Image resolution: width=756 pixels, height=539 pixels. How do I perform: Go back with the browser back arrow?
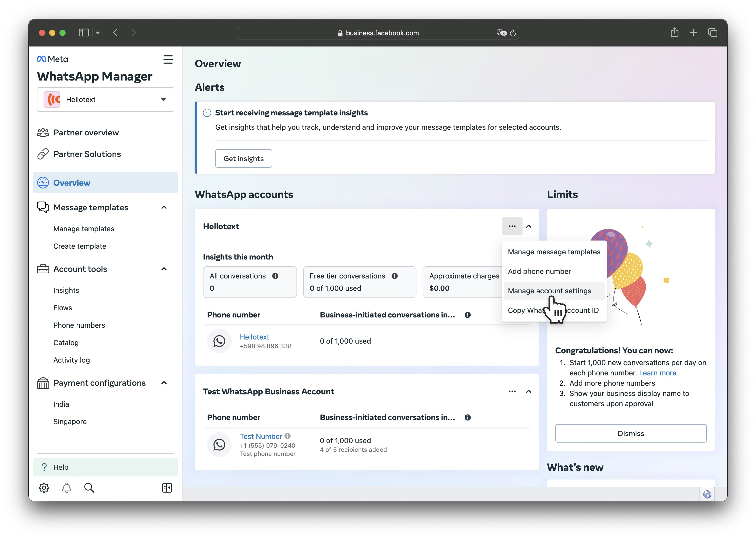115,33
